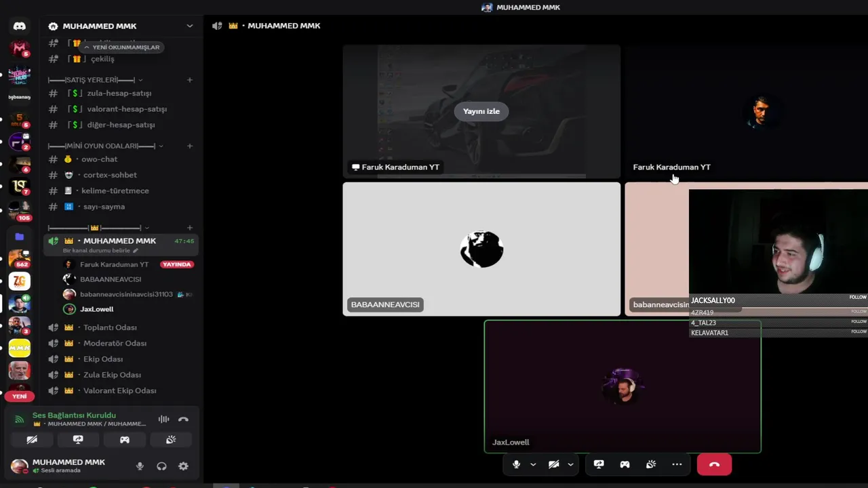Click Bir kanal durumu belirle link

pos(100,251)
